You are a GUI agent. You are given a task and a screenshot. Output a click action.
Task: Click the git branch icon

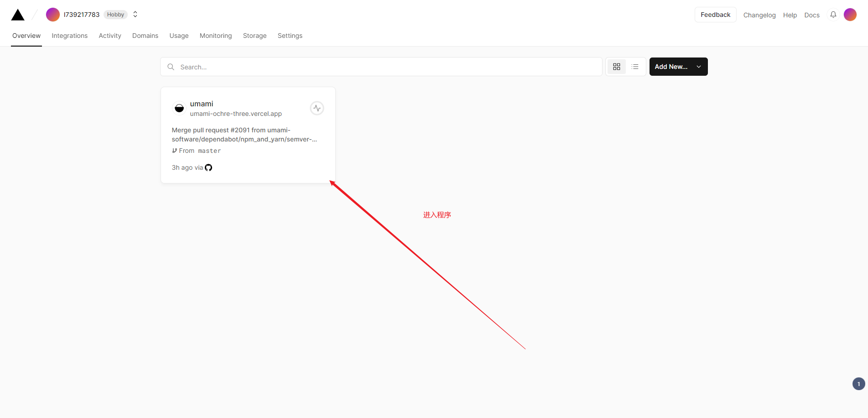pos(174,151)
